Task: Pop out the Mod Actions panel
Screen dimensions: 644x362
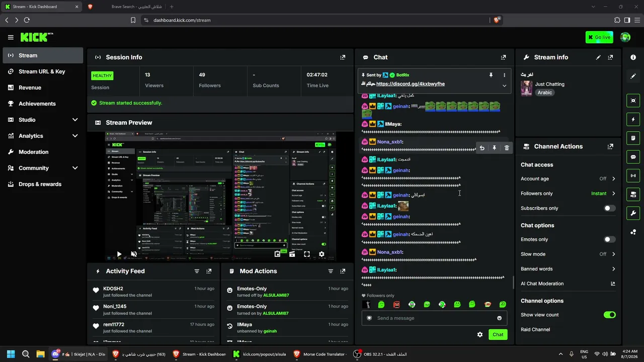Action: [x=343, y=271]
